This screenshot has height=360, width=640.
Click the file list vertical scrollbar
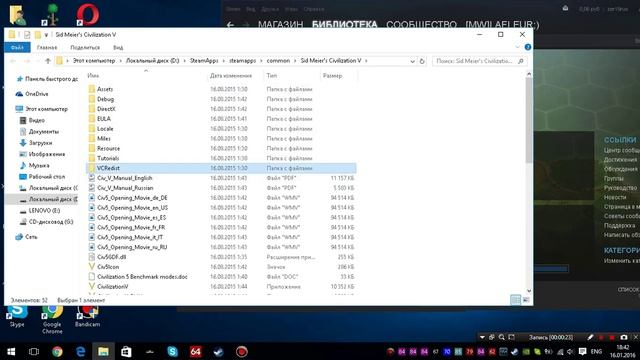point(529,120)
